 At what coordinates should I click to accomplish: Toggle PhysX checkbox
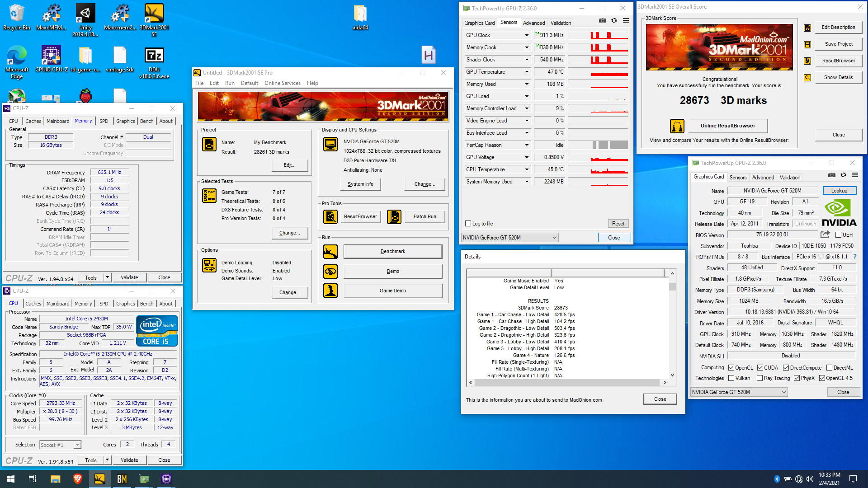point(797,378)
